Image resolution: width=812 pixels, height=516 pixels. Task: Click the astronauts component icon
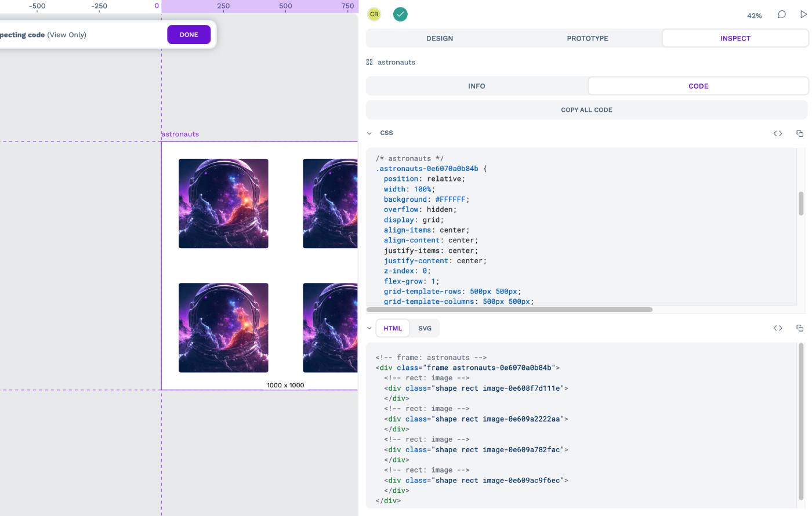click(369, 62)
